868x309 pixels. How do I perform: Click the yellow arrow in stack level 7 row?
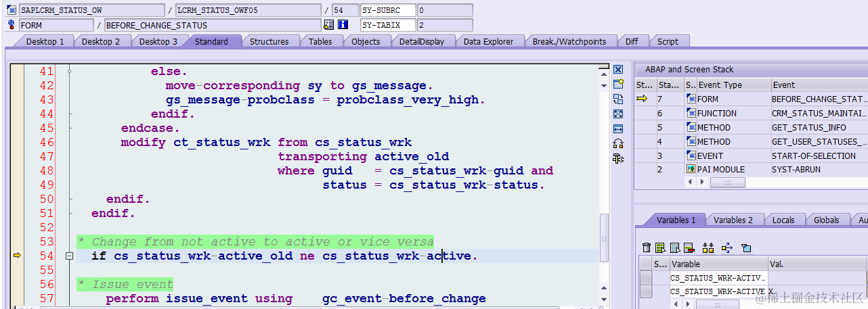tap(642, 99)
